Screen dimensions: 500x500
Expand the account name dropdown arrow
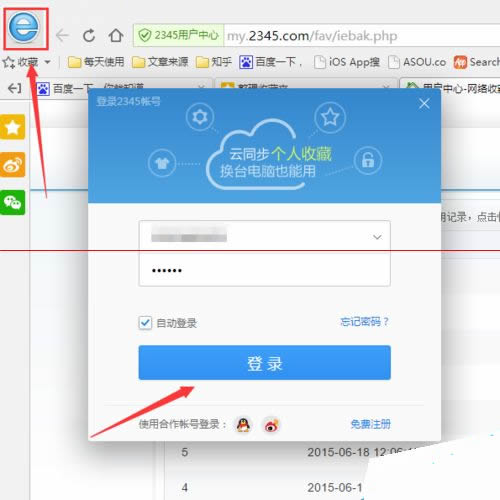[377, 237]
